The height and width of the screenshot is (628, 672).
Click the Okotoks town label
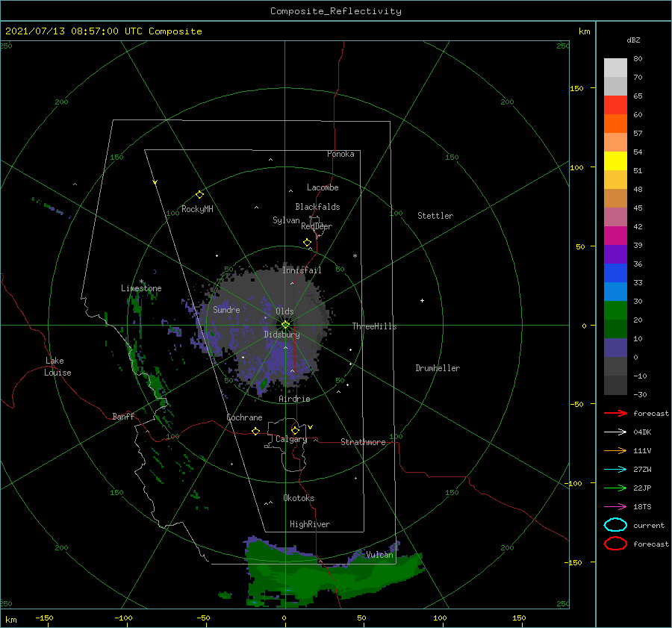click(x=299, y=498)
